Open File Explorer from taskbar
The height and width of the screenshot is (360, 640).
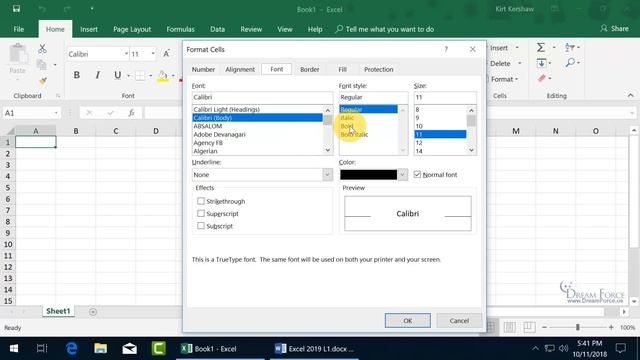tap(100, 349)
